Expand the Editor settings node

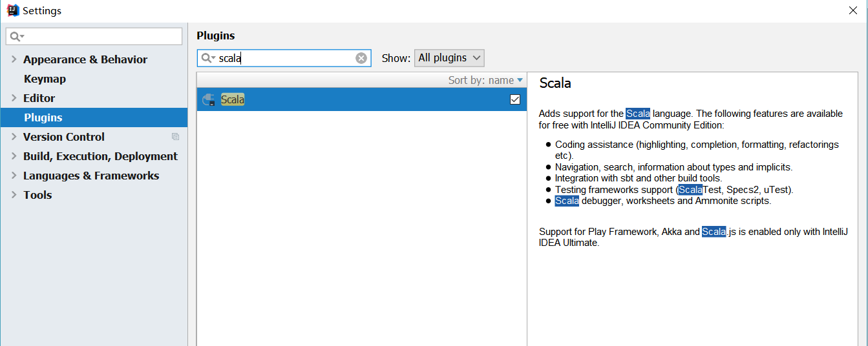[x=14, y=98]
